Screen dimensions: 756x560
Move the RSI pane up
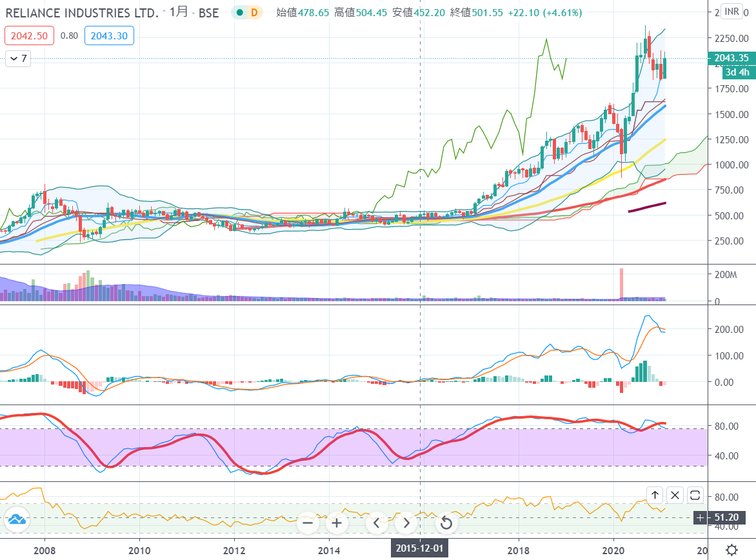(655, 495)
